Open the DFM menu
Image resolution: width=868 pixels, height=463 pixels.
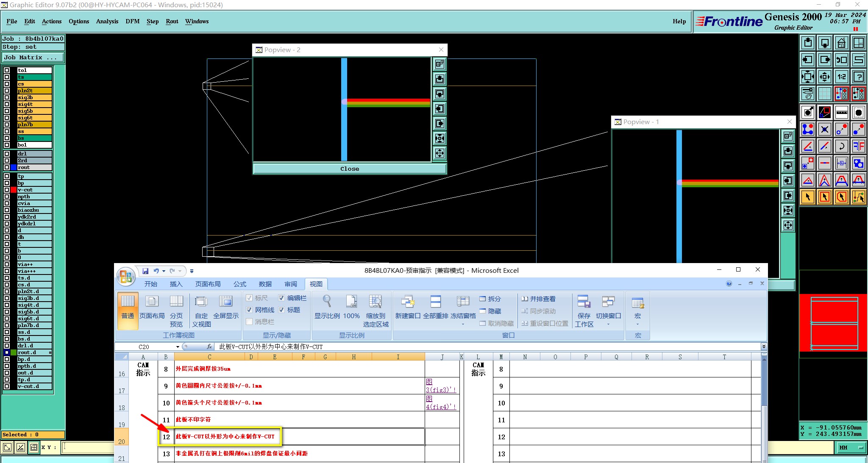[132, 21]
